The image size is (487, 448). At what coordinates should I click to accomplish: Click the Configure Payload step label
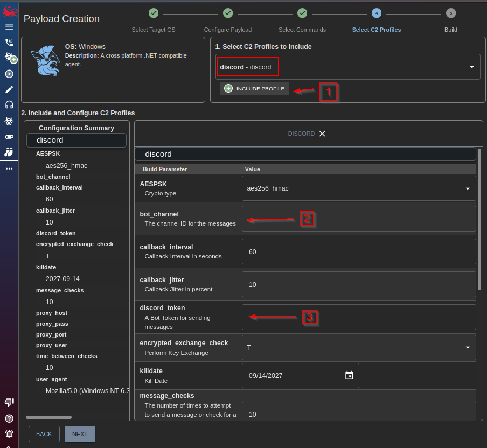pos(228,30)
